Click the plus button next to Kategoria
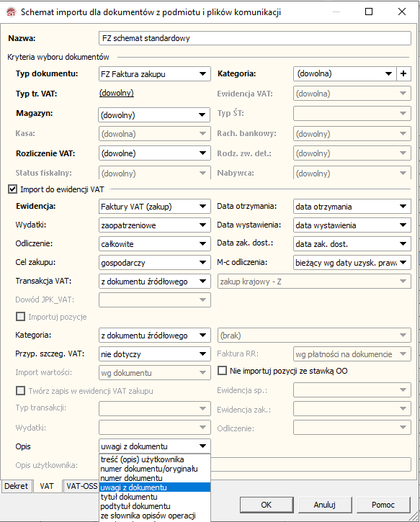 (403, 73)
